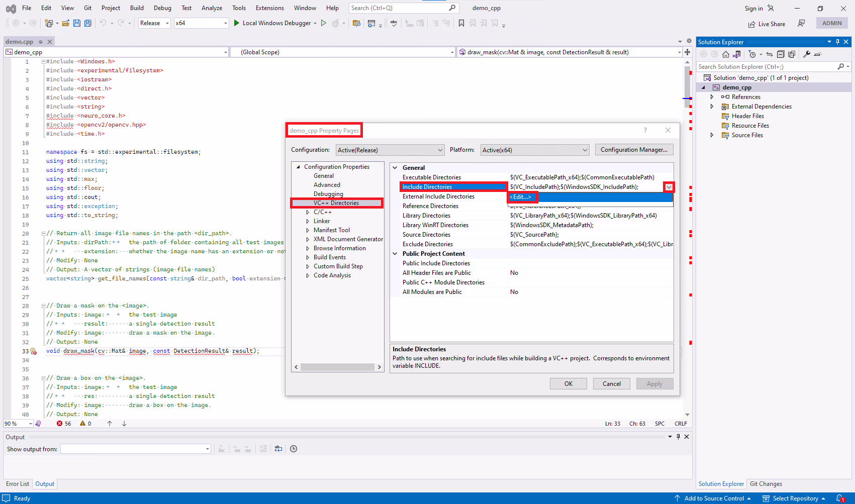Collapse the General property group
The image size is (855, 504).
tap(395, 168)
